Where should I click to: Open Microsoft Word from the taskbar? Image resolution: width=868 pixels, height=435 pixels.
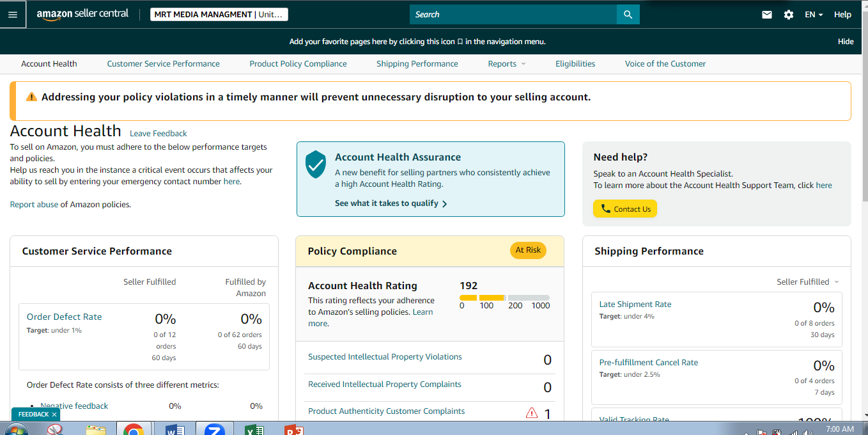coord(174,430)
